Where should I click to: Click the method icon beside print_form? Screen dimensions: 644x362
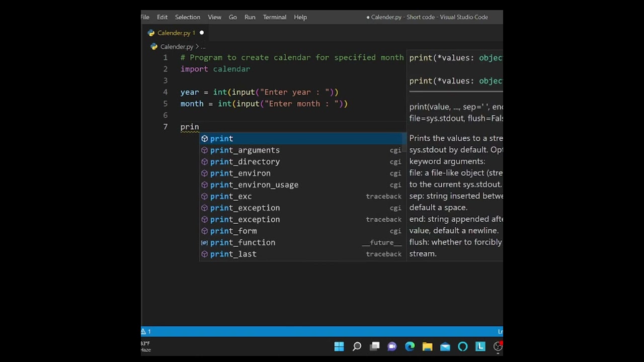click(x=204, y=231)
